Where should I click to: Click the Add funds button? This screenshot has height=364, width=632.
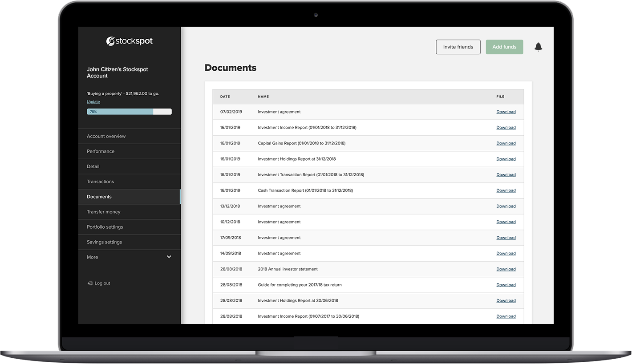point(504,47)
